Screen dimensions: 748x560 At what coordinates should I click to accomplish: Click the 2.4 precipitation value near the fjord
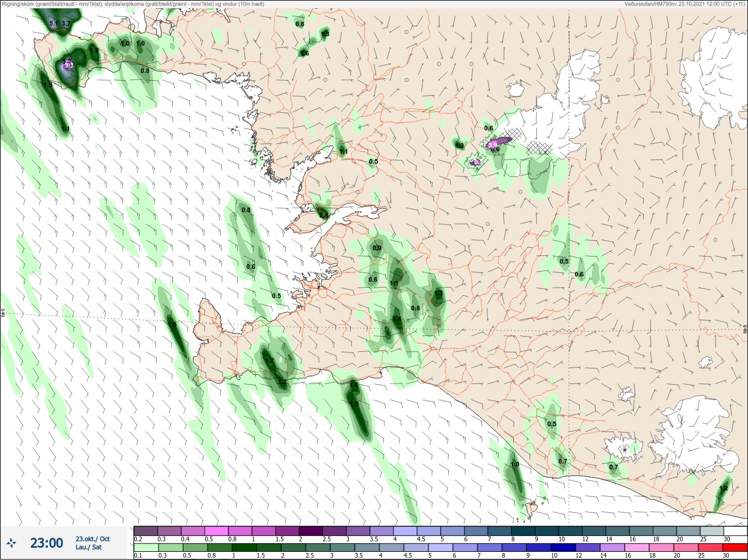click(x=324, y=215)
